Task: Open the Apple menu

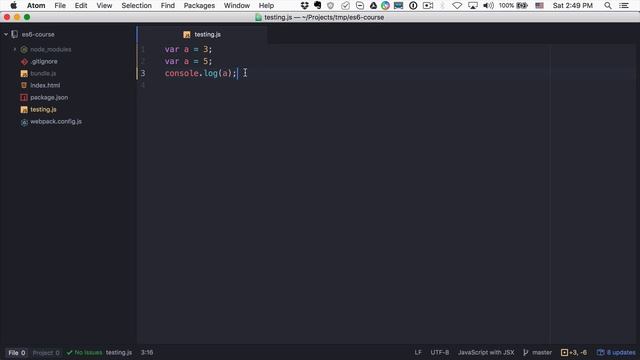Action: [13, 6]
